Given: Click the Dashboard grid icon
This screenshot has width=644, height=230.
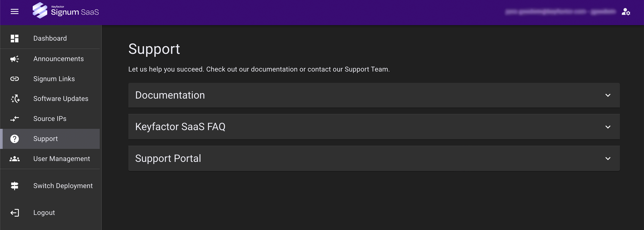Looking at the screenshot, I should coord(15,38).
